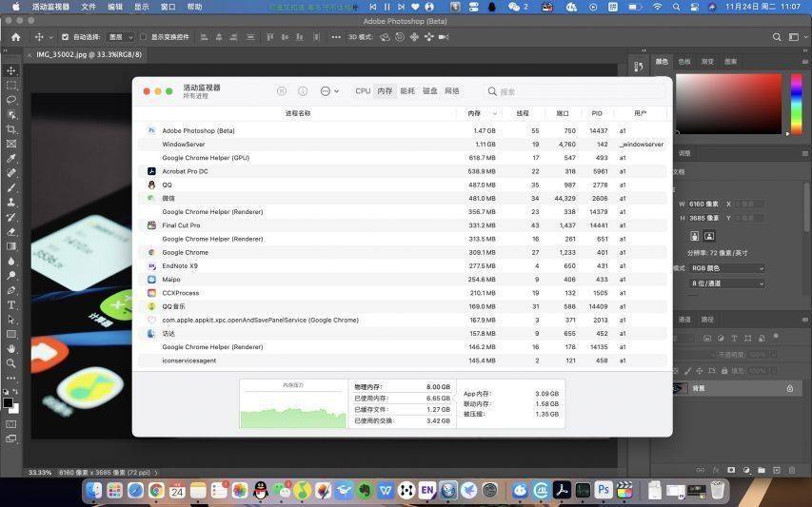Select the Move tool in Photoshop toolbar
The image size is (812, 507).
coord(10,70)
